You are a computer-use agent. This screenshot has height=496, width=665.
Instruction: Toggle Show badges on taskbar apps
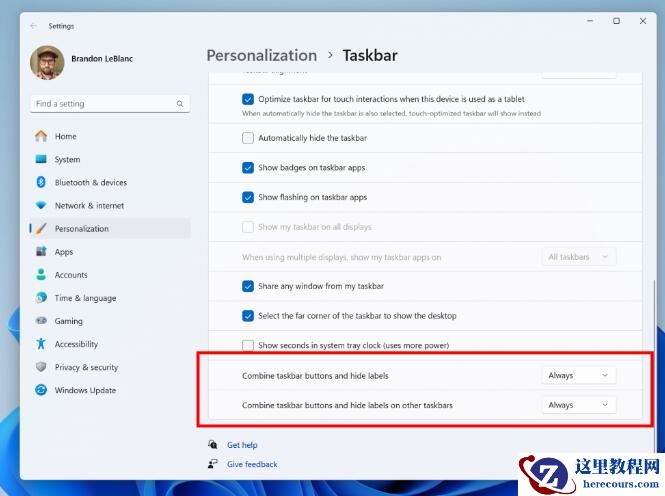(x=248, y=167)
